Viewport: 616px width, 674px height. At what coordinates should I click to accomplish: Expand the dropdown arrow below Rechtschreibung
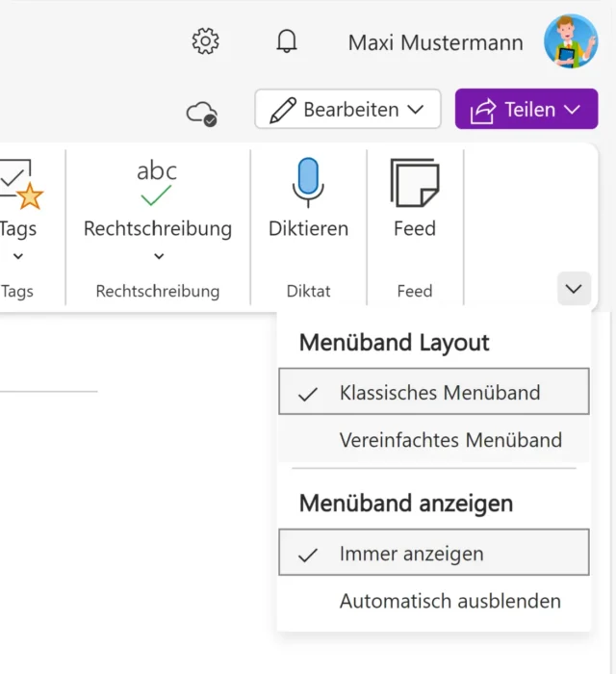[x=159, y=257]
